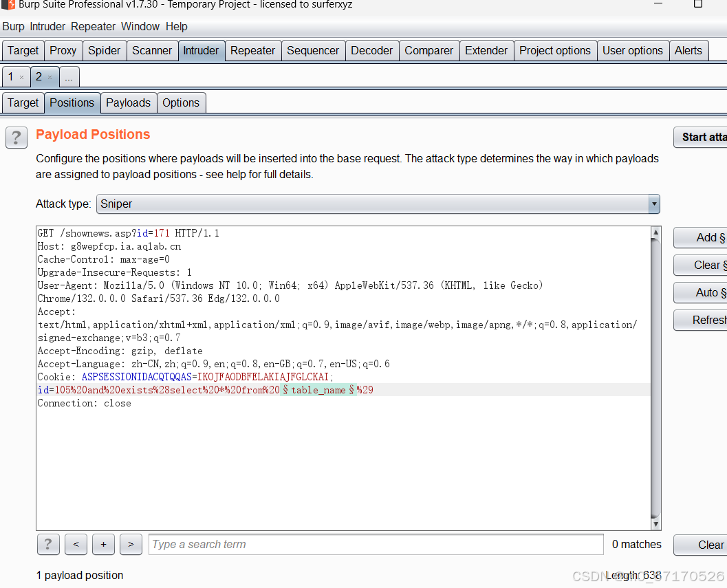
Task: Click the 'Accept-Encoding: gzip, deflate' line
Action: [x=120, y=351]
